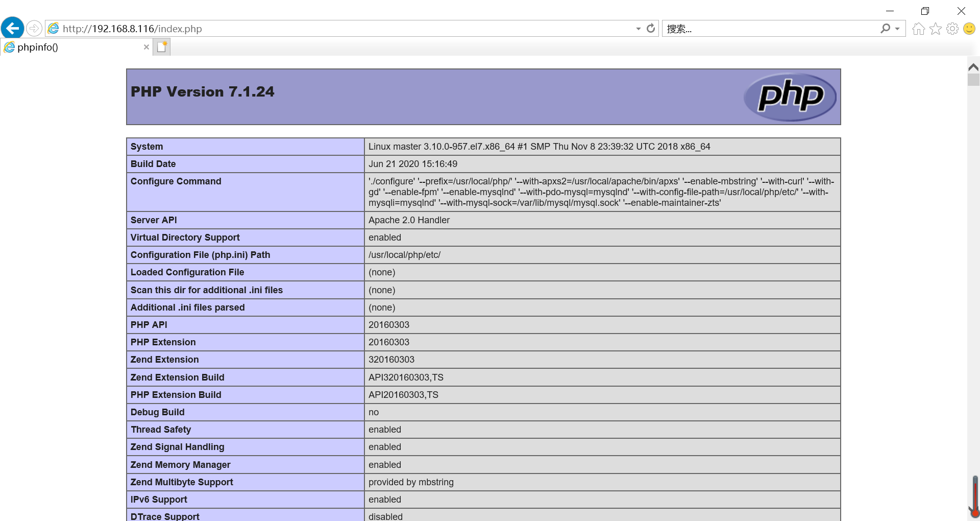Click the search magnifier icon
Viewport: 980px width, 521px height.
pyautogui.click(x=885, y=29)
